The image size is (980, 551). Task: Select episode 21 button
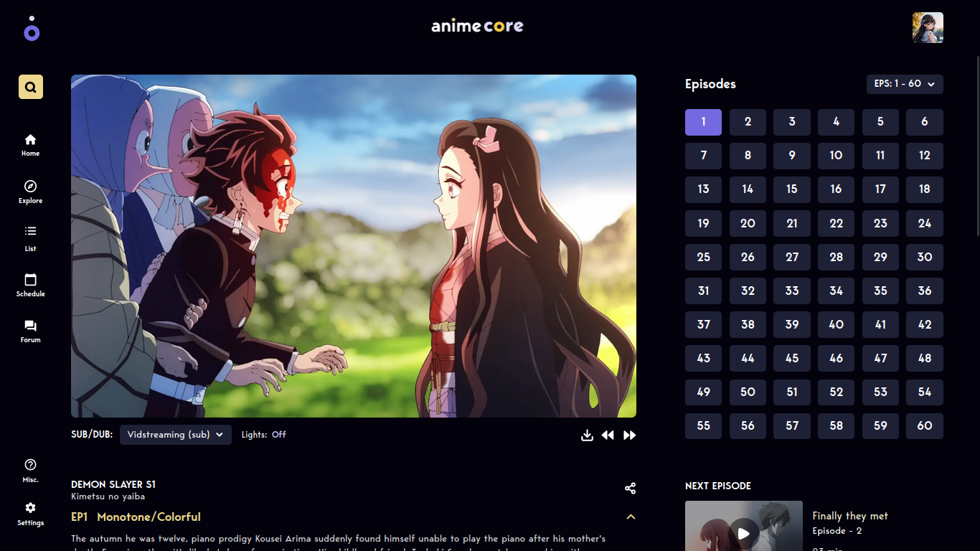pos(792,223)
